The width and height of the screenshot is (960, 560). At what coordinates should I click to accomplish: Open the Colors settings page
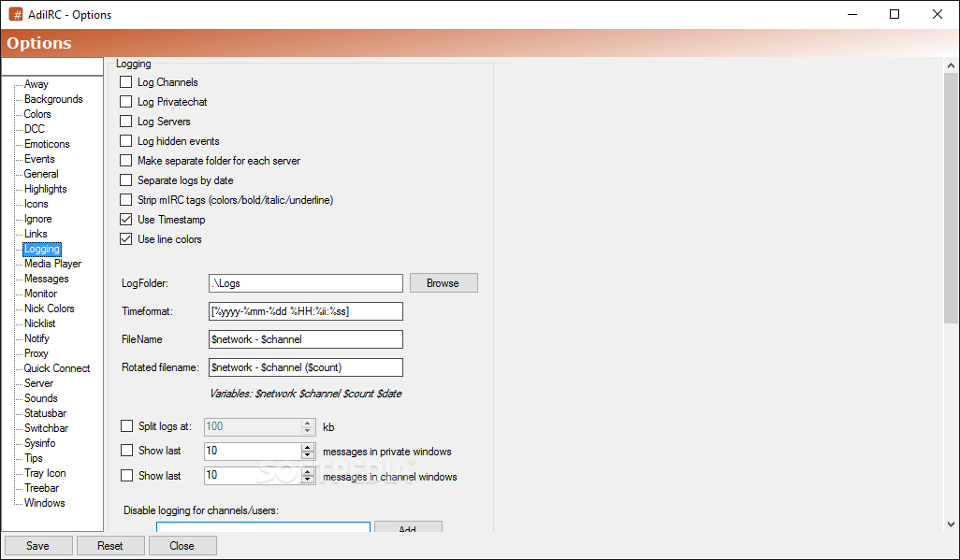37,114
